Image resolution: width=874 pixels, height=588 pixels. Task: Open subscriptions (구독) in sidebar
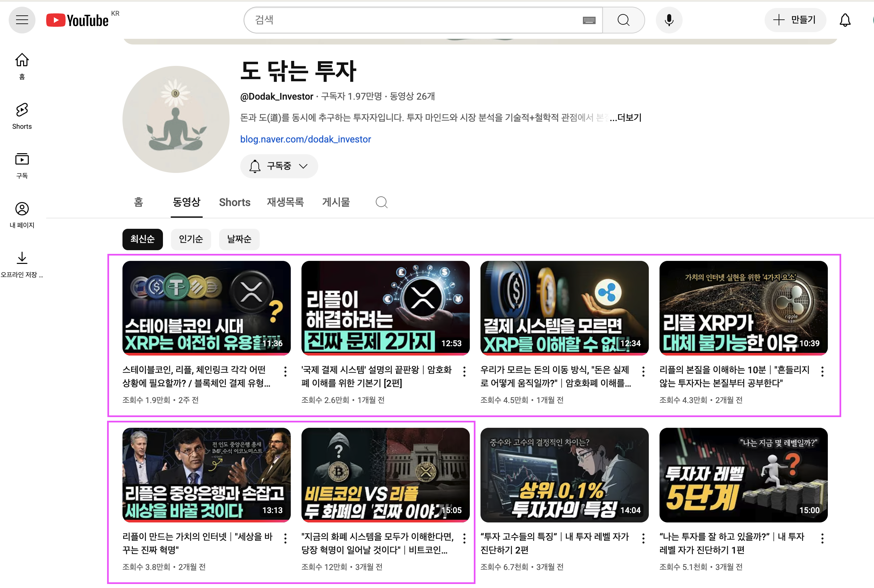pyautogui.click(x=22, y=165)
